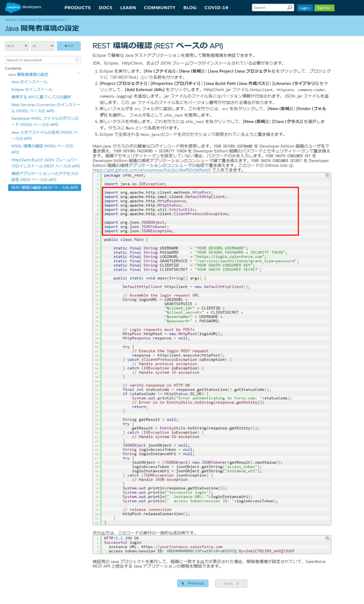Image resolution: width=364 pixels, height=604 pixels.
Task: Open Java スタブファイルの生成 sidebar link
Action: [45, 135]
